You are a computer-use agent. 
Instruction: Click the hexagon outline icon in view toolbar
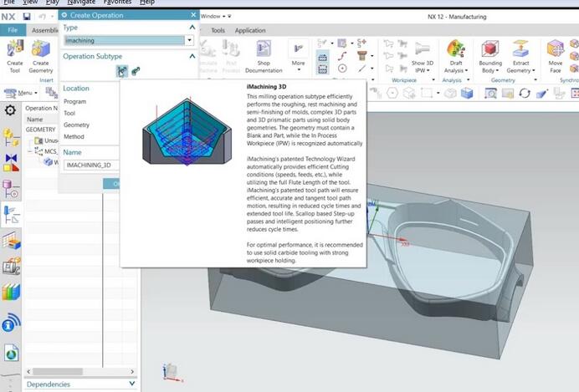(392, 93)
